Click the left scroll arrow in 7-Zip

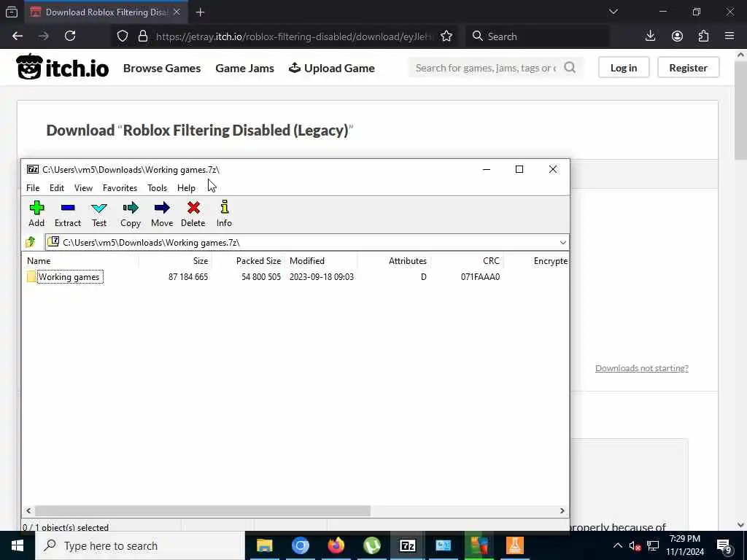click(x=28, y=510)
